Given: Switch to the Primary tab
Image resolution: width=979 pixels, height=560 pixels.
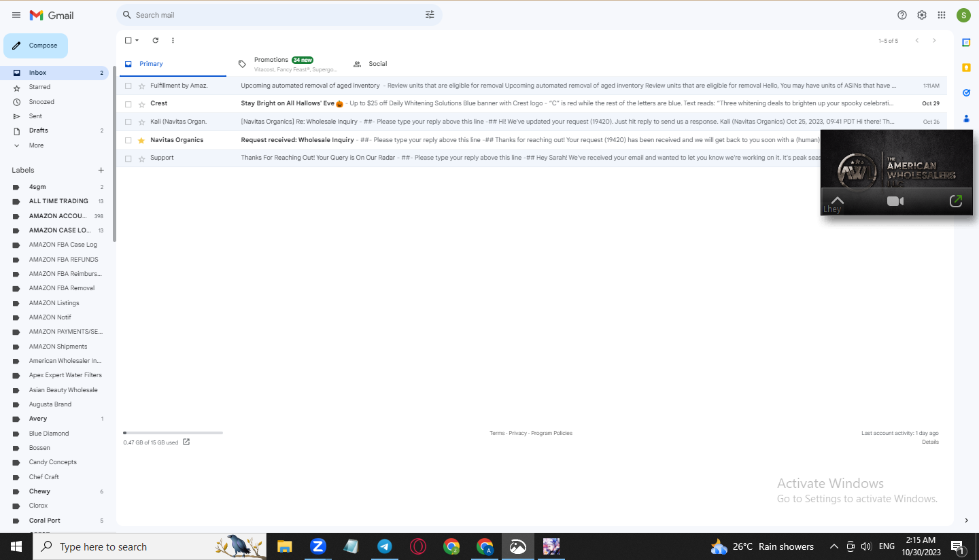Looking at the screenshot, I should click(x=171, y=64).
